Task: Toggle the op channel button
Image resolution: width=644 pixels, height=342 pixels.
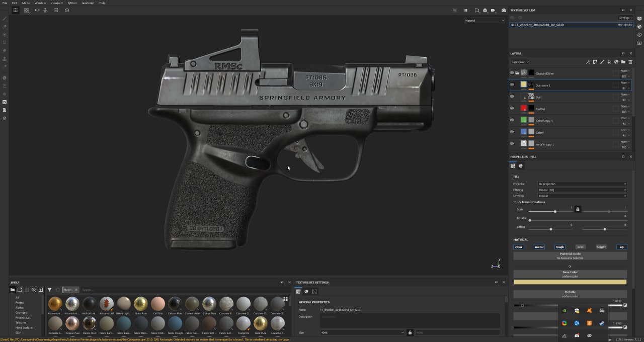Action: pyautogui.click(x=622, y=247)
